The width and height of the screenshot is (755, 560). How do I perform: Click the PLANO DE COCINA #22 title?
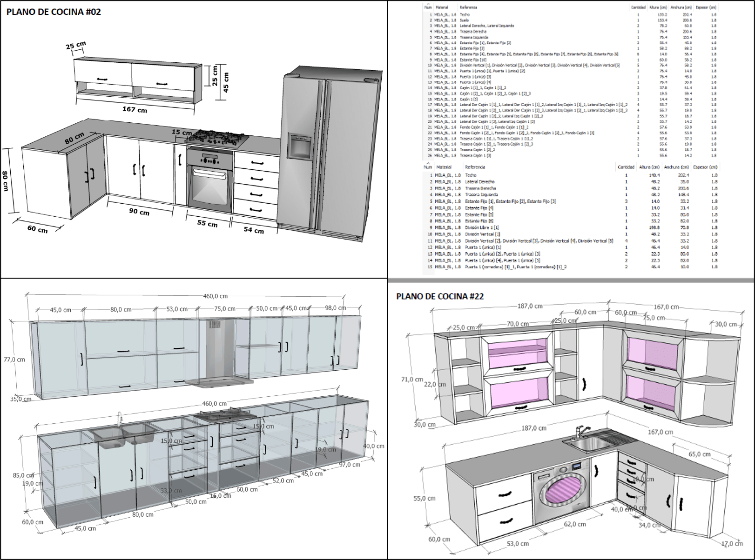tap(440, 296)
